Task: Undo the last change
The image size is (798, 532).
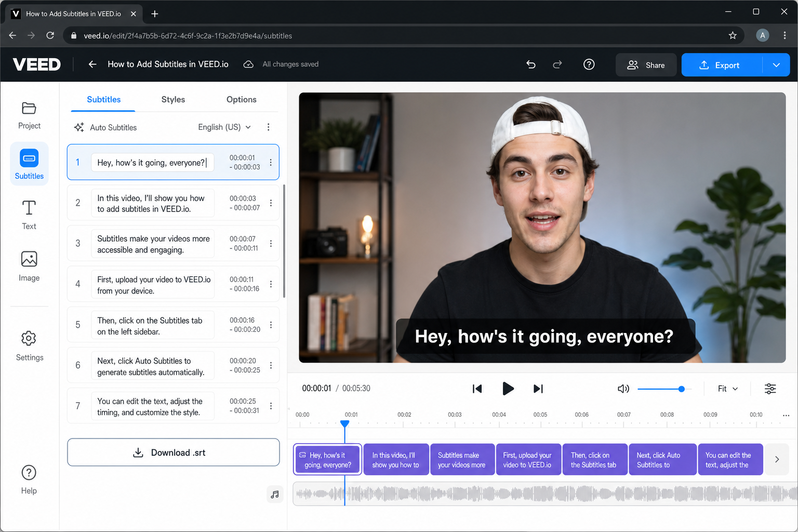Action: (x=531, y=64)
